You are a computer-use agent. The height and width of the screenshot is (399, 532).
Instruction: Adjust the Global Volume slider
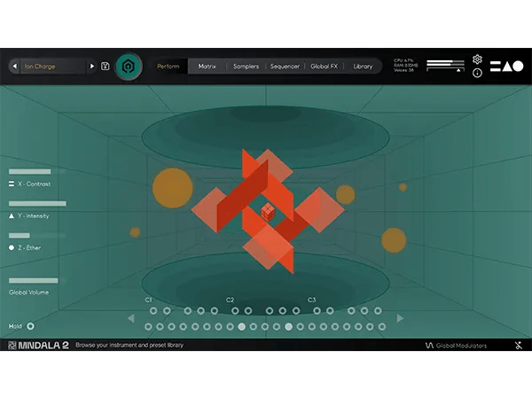(x=37, y=280)
